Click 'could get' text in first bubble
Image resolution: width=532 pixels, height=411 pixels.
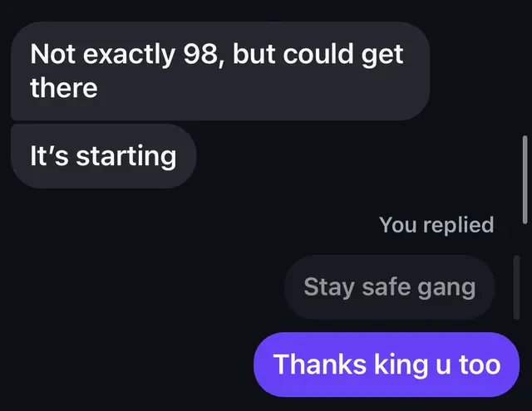coord(343,56)
